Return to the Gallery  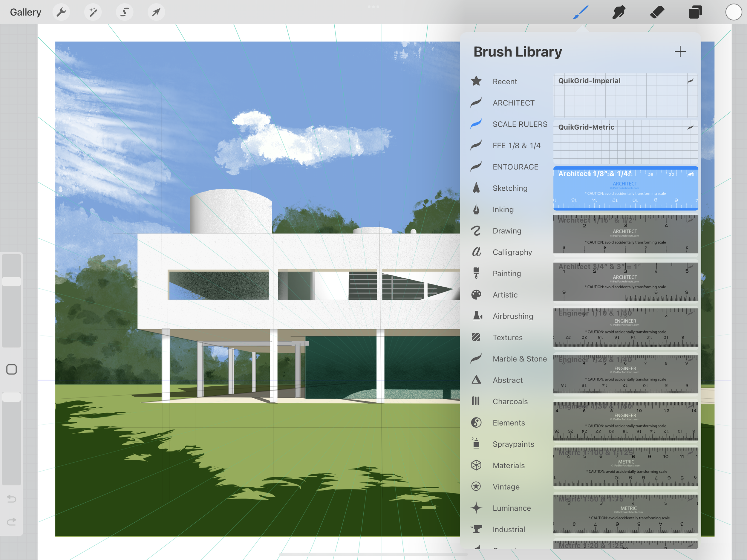coord(25,13)
